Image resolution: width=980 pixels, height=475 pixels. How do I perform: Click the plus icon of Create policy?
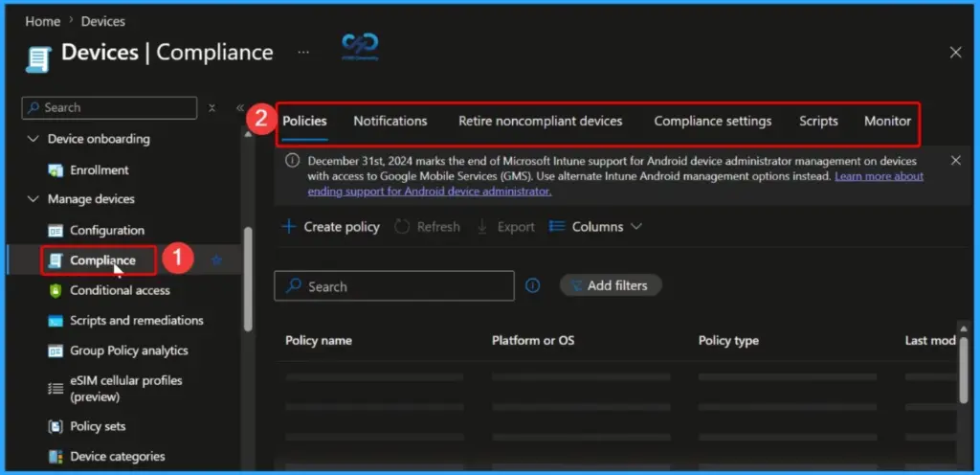click(x=289, y=227)
